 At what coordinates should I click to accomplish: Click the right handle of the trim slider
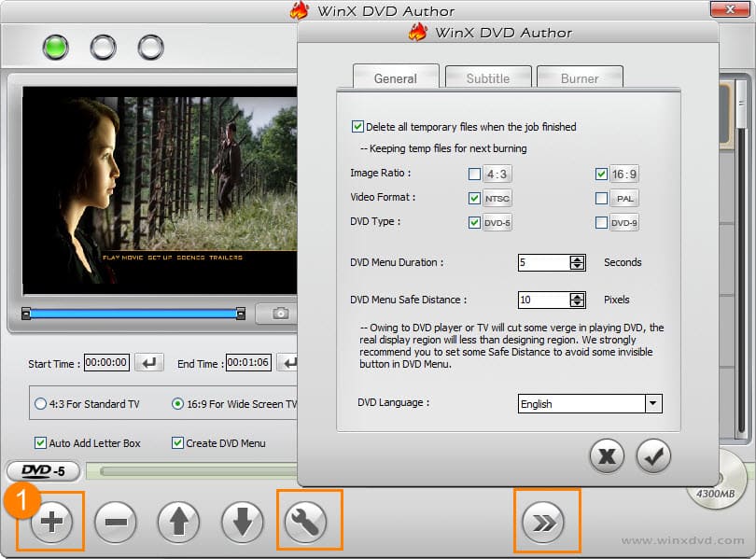click(x=241, y=314)
